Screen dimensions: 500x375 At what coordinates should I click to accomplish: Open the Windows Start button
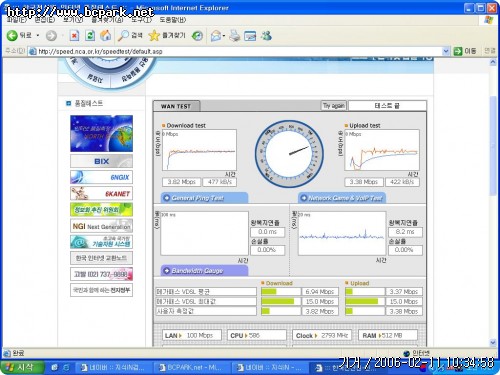point(21,367)
